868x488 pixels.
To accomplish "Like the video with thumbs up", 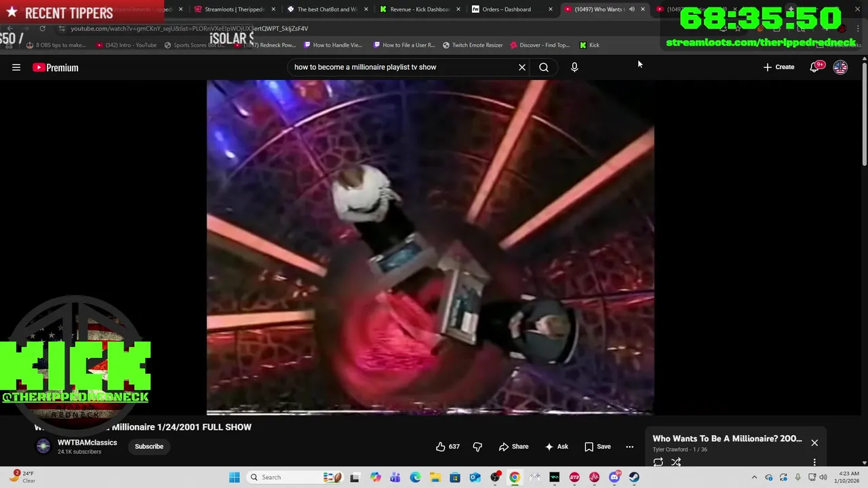I will 448,447.
